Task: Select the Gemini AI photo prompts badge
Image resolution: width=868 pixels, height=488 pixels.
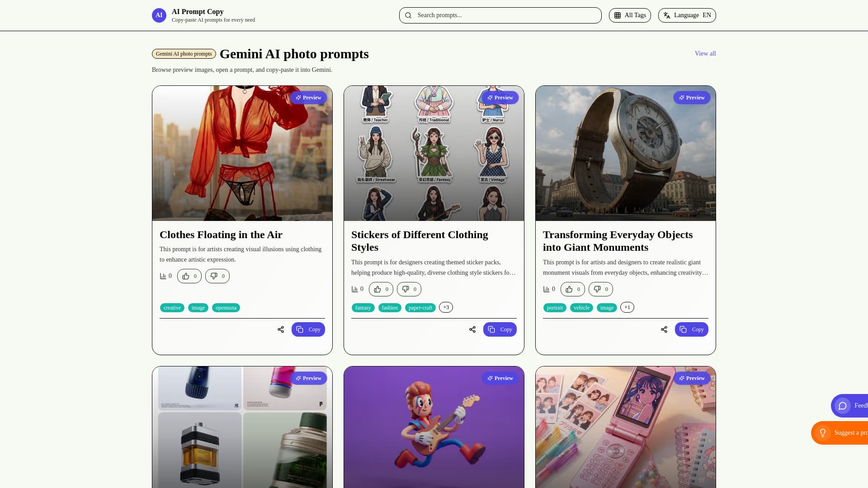Action: pos(184,54)
